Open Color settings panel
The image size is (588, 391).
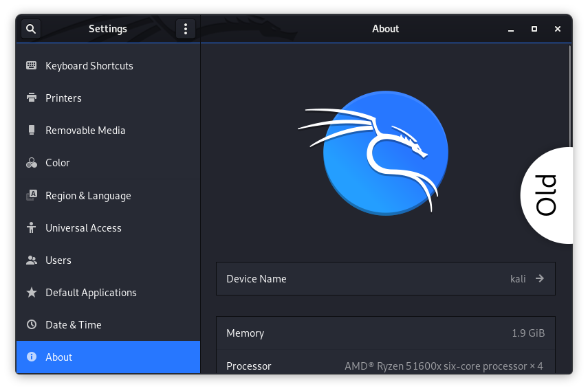tap(108, 162)
